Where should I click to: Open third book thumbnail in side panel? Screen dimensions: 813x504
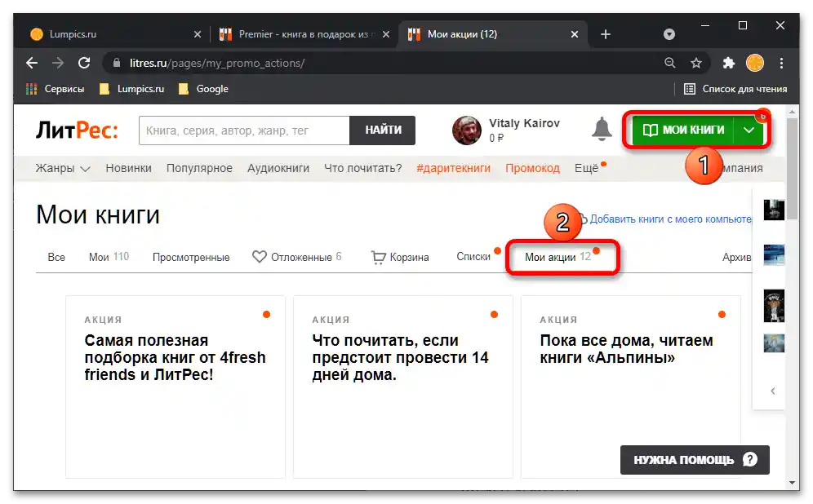point(774,306)
